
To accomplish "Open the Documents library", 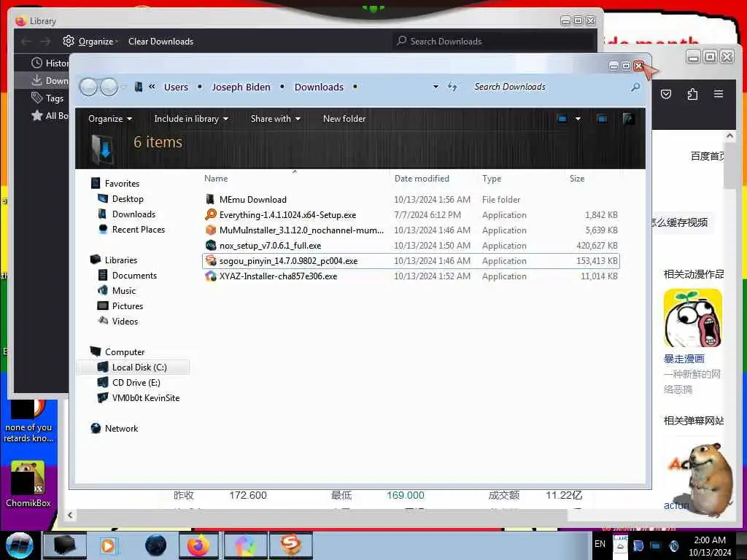I will click(134, 275).
